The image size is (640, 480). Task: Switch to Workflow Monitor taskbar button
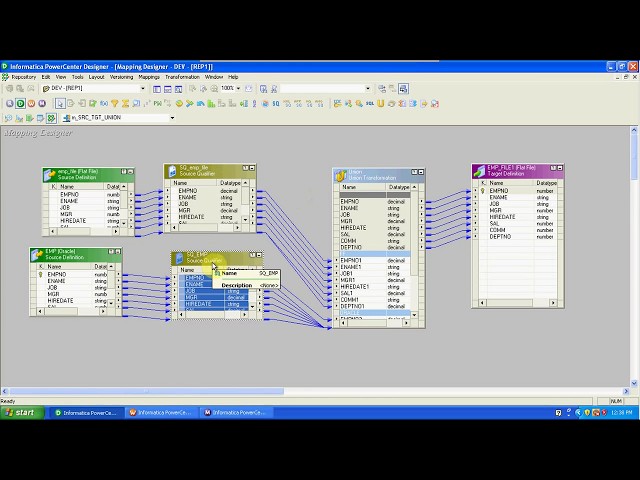[236, 413]
